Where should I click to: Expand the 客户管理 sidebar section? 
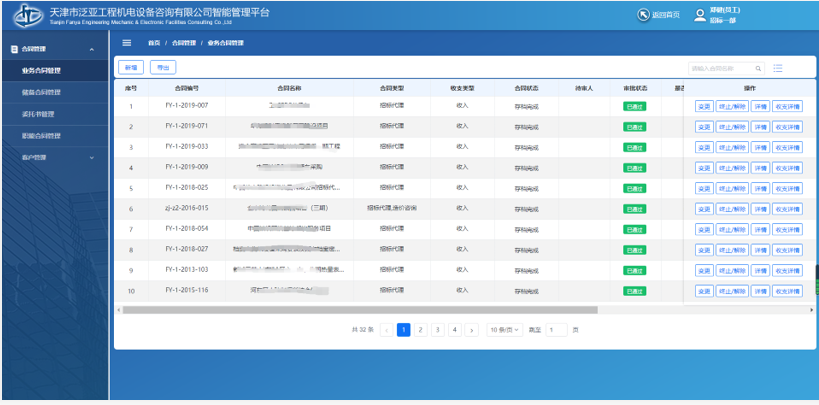pyautogui.click(x=92, y=157)
